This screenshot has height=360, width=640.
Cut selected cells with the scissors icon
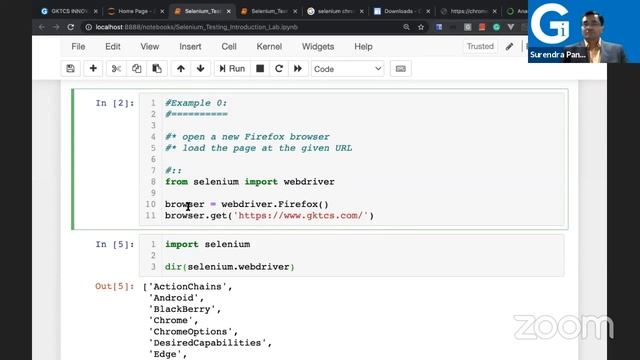click(116, 69)
